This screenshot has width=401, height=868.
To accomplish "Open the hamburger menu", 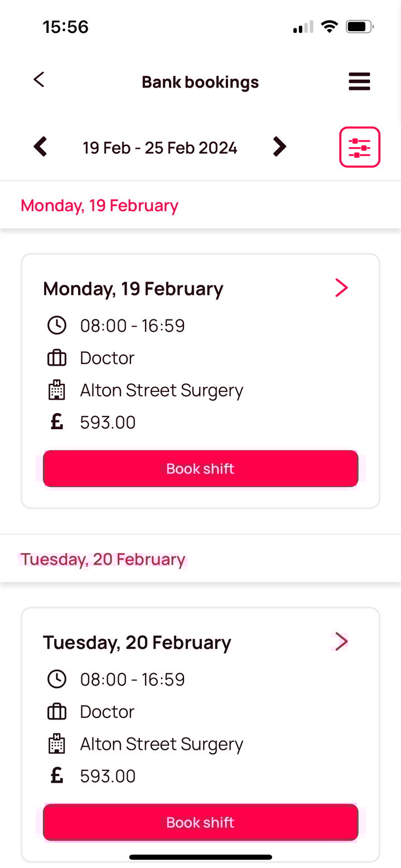I will pyautogui.click(x=359, y=81).
